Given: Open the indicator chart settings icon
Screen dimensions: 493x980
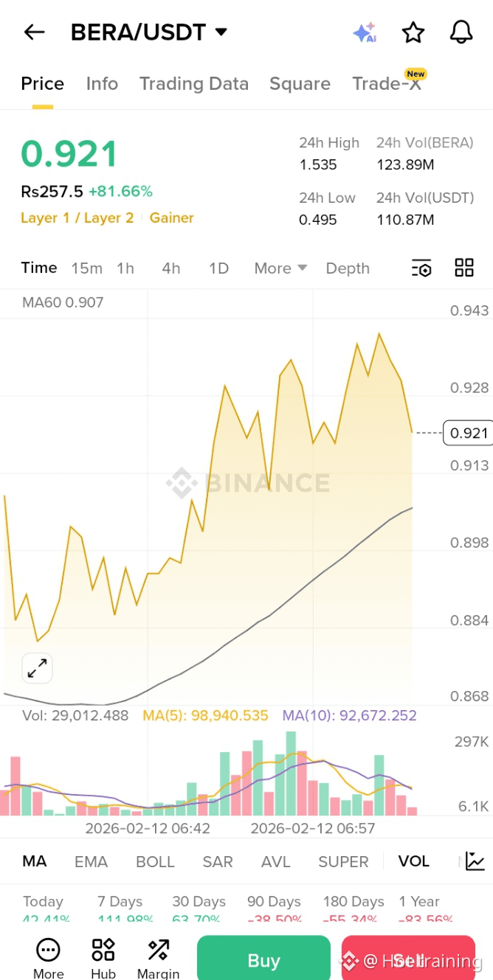Looking at the screenshot, I should click(475, 861).
